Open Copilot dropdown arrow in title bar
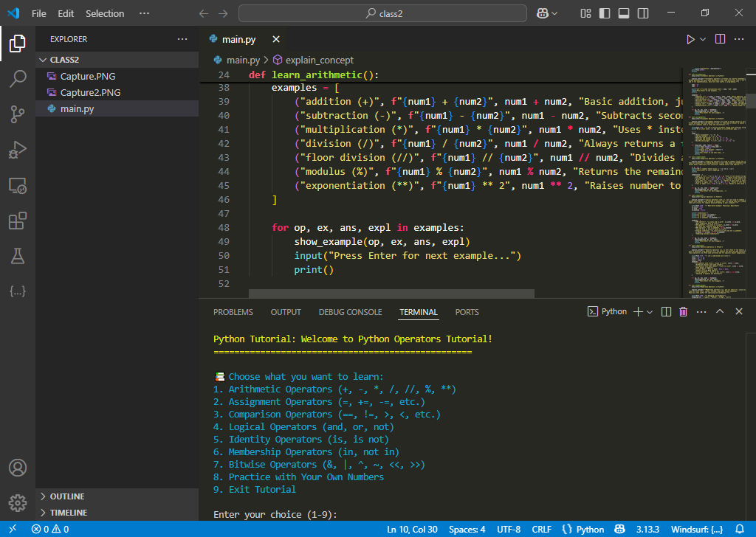This screenshot has height=537, width=756. tap(555, 13)
